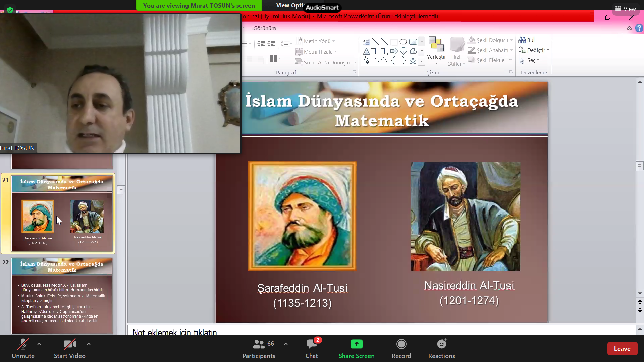Viewport: 644px width, 362px height.
Task: Select the straight Line shape
Action: (375, 42)
